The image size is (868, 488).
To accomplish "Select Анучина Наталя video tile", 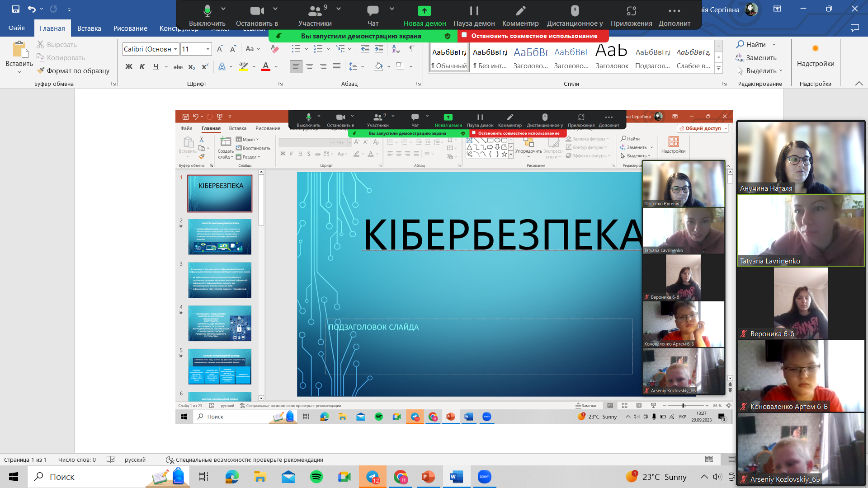I will pyautogui.click(x=801, y=157).
